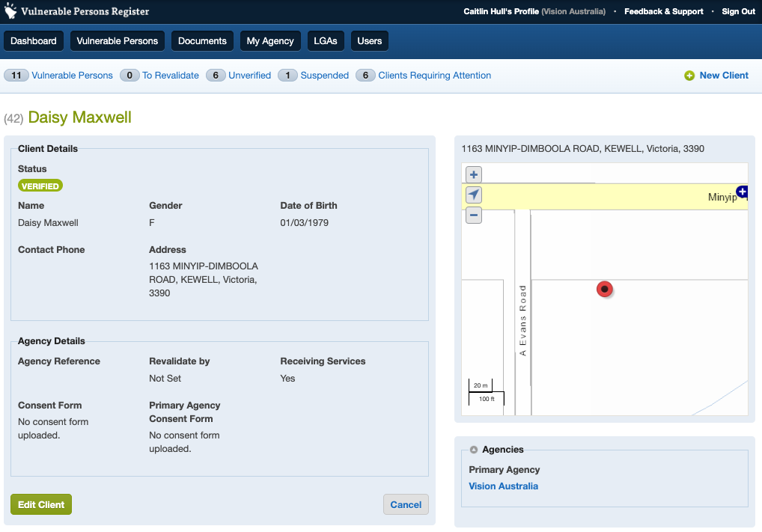
Task: Navigate to Users tab
Action: pos(370,41)
